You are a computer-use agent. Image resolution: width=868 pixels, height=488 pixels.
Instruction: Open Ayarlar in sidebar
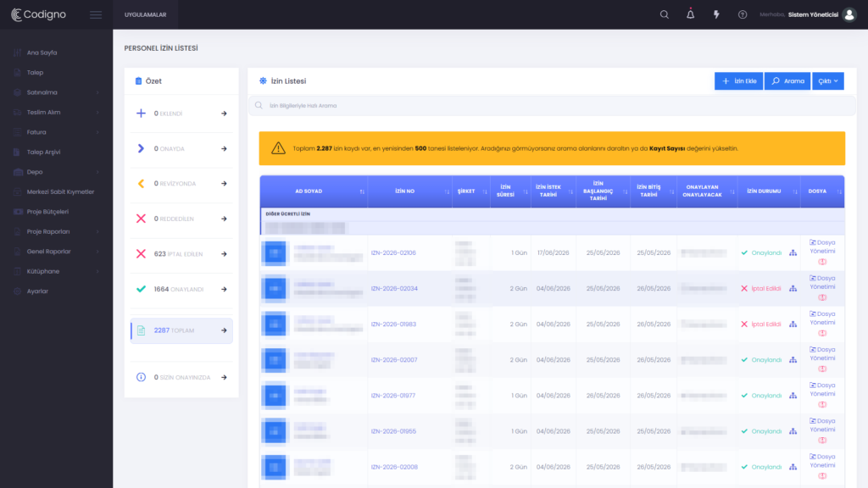37,291
